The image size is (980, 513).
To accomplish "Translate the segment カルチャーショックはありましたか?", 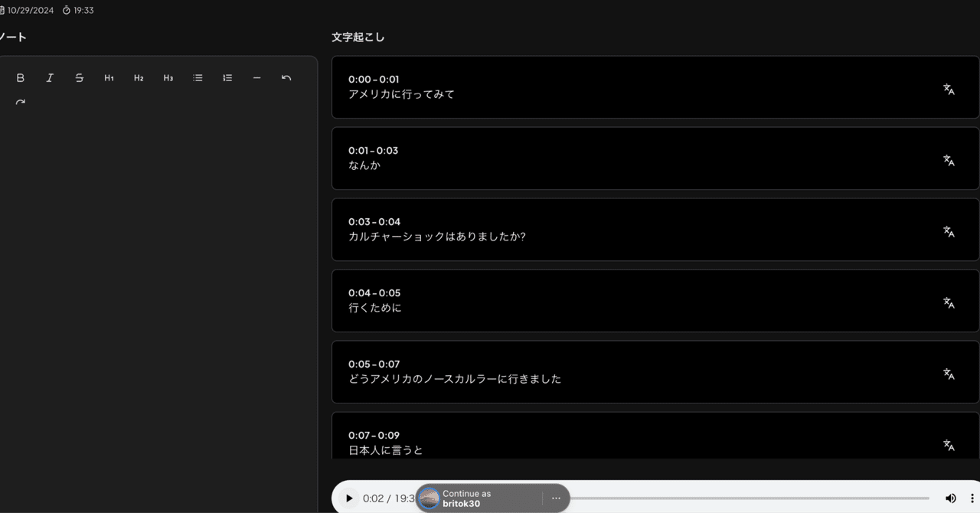I will coord(949,232).
